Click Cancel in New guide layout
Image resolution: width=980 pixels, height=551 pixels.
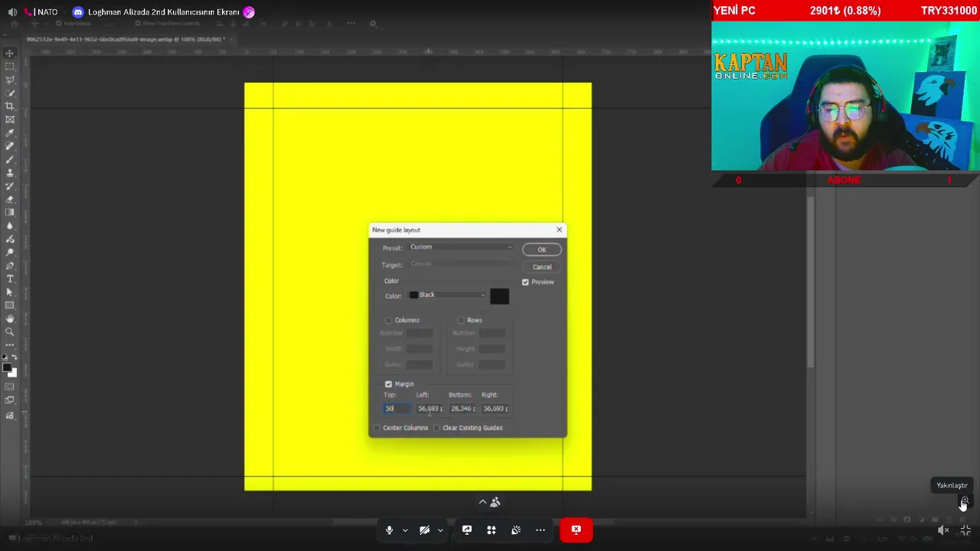(541, 267)
